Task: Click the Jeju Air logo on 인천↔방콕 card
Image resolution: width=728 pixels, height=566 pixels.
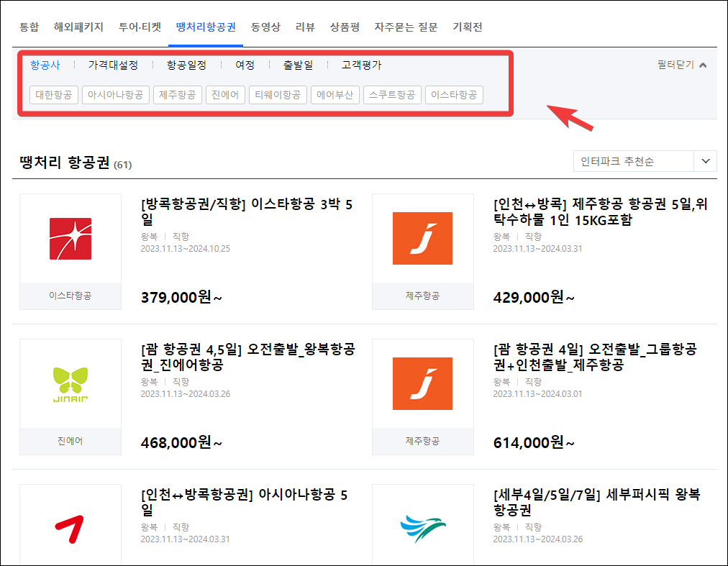Action: point(422,238)
